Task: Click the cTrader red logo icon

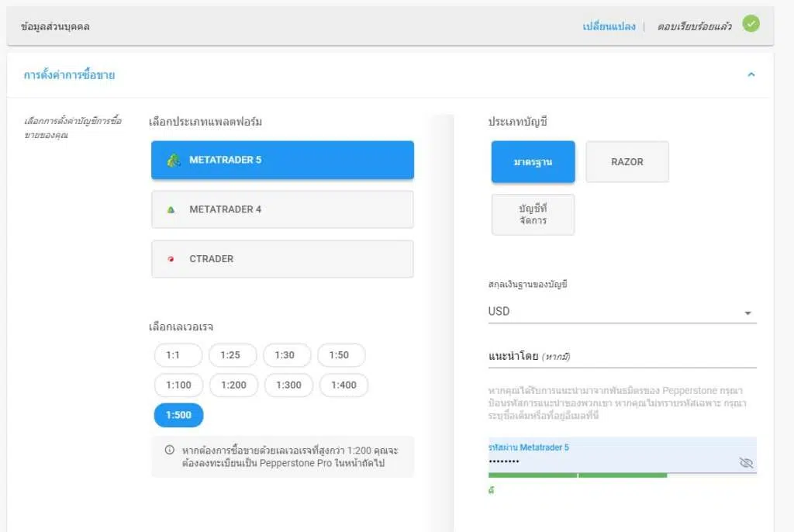Action: [171, 259]
